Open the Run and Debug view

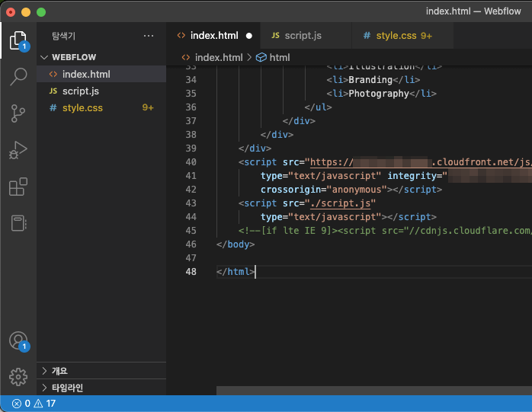click(18, 150)
